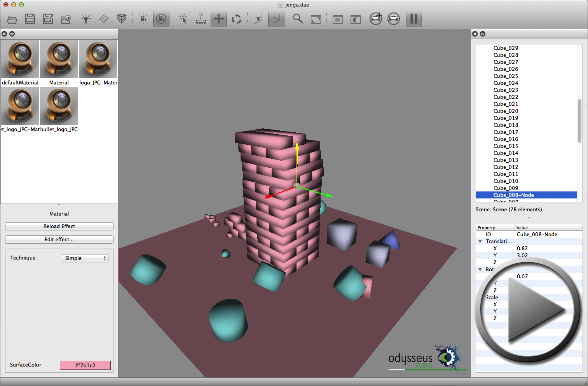Click the red axis gizmo arrow
This screenshot has height=386, width=588.
[268, 197]
